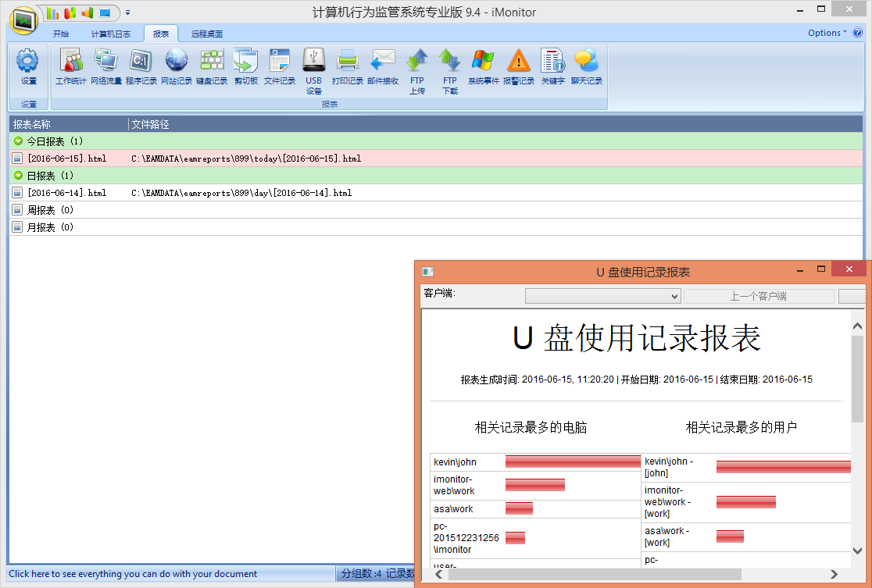This screenshot has height=588, width=872.
Task: Click the 文件路径 column header
Action: tap(151, 124)
